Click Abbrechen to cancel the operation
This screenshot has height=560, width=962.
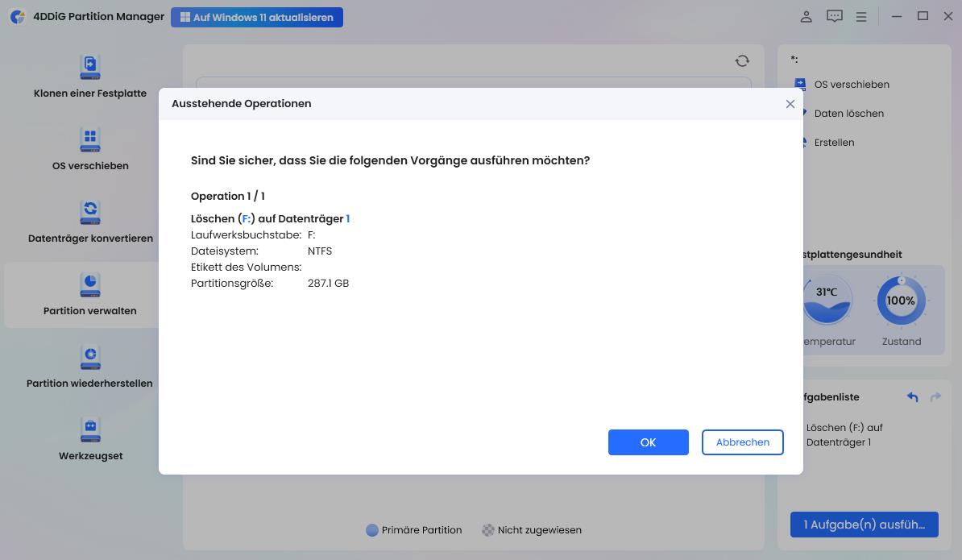tap(742, 442)
